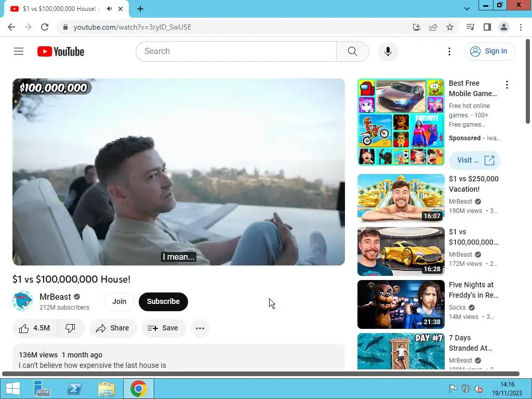Go forward with the browser forward arrow

(28, 27)
